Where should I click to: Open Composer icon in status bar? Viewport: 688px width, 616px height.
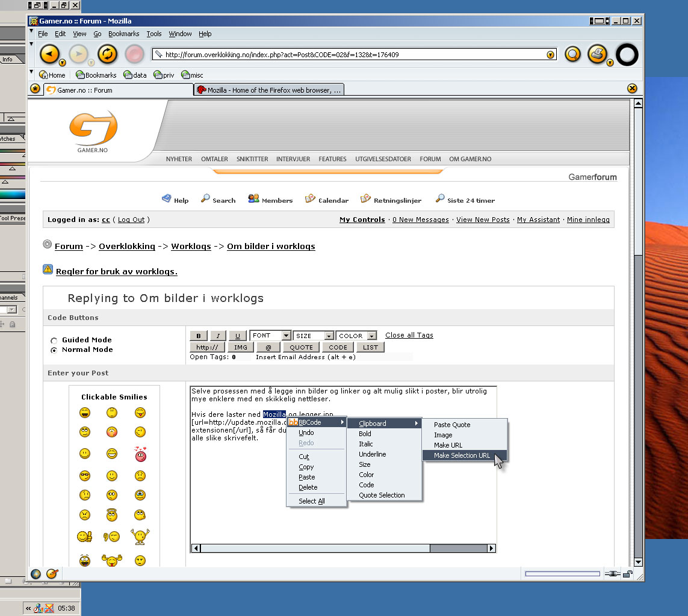tap(52, 573)
